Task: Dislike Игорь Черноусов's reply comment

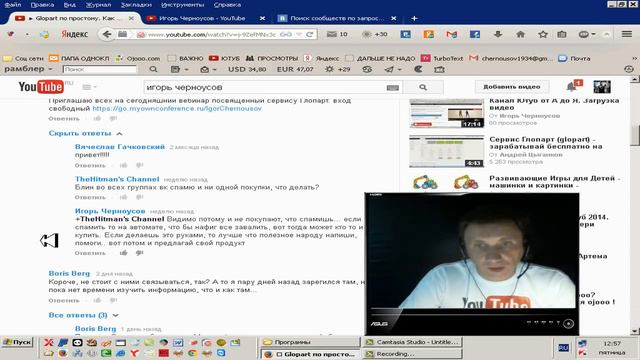Action: (x=140, y=253)
